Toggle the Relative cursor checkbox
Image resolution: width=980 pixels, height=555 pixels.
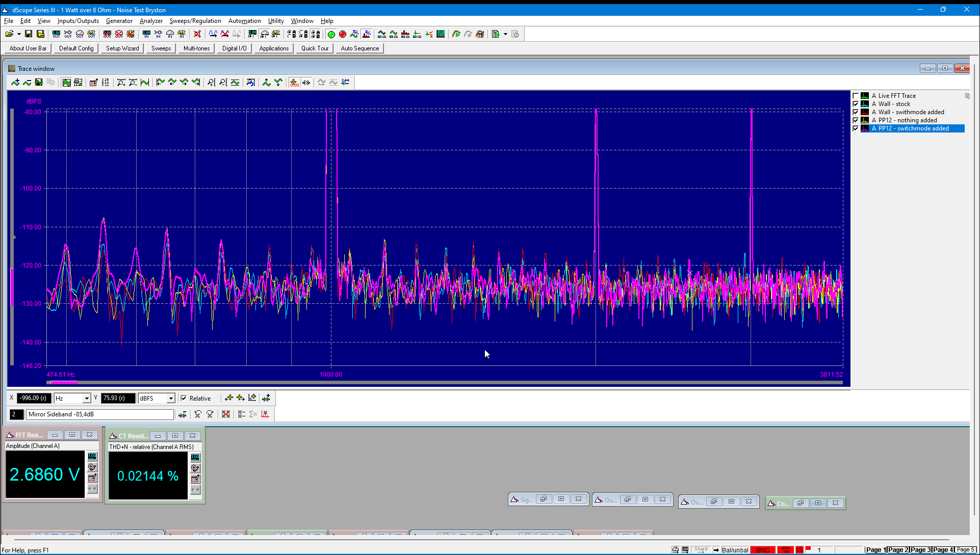point(184,399)
